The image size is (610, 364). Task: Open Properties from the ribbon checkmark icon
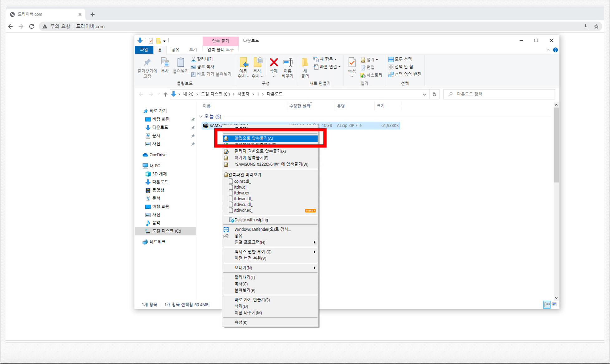click(352, 63)
